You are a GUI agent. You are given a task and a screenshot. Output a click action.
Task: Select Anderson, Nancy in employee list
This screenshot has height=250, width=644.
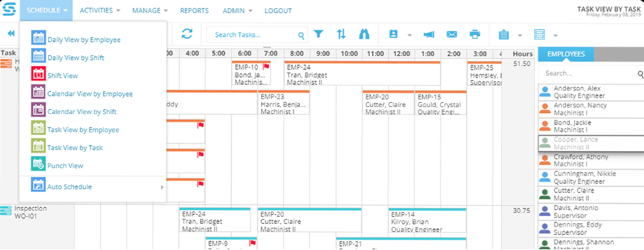(591, 109)
